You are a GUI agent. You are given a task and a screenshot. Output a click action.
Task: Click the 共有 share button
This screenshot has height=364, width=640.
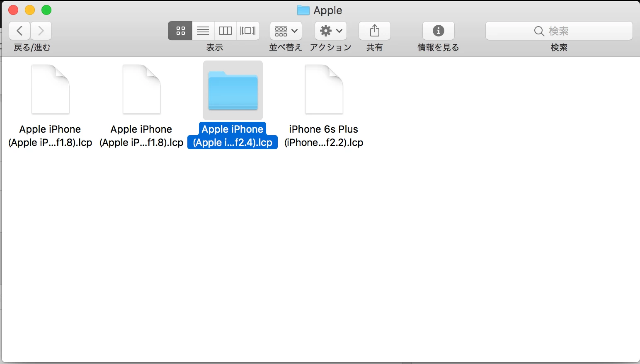point(375,31)
